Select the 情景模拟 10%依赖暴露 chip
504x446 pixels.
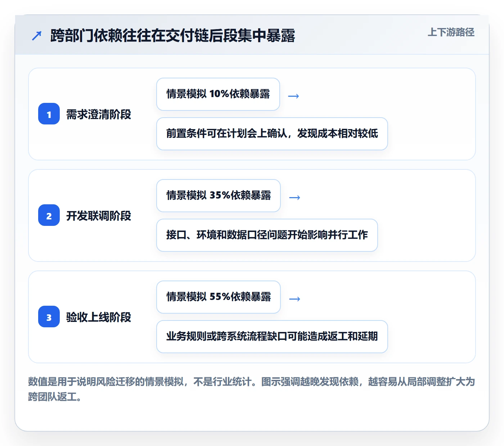pos(218,94)
